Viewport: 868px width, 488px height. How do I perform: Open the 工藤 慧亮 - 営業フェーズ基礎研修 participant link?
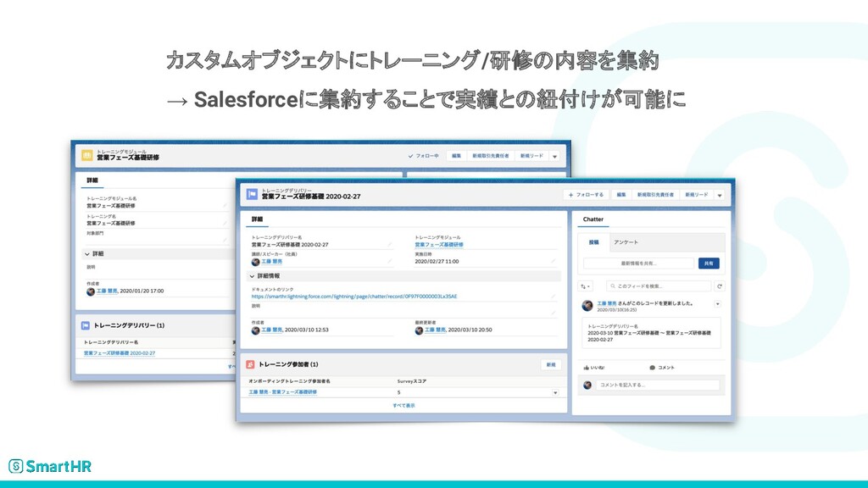pyautogui.click(x=282, y=392)
